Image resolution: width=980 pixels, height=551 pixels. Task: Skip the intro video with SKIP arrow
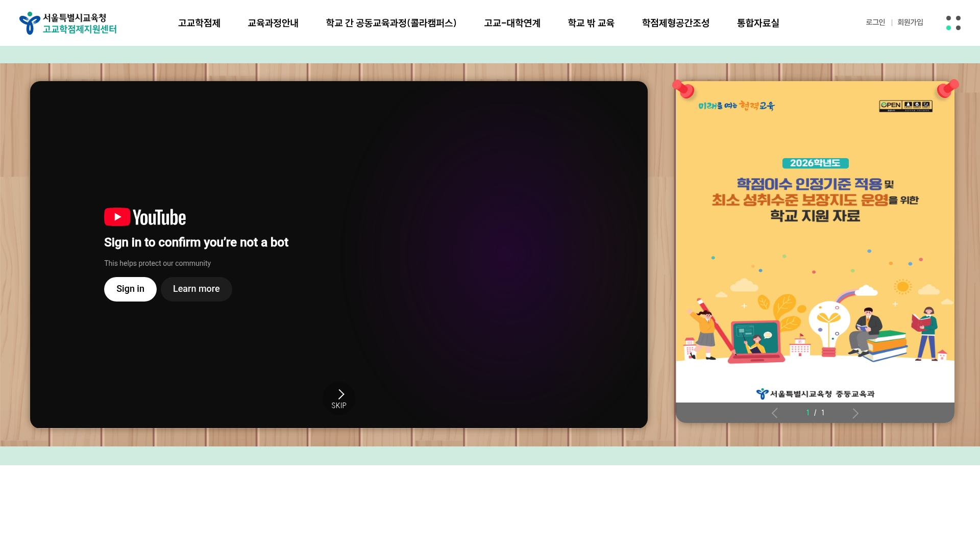[339, 398]
